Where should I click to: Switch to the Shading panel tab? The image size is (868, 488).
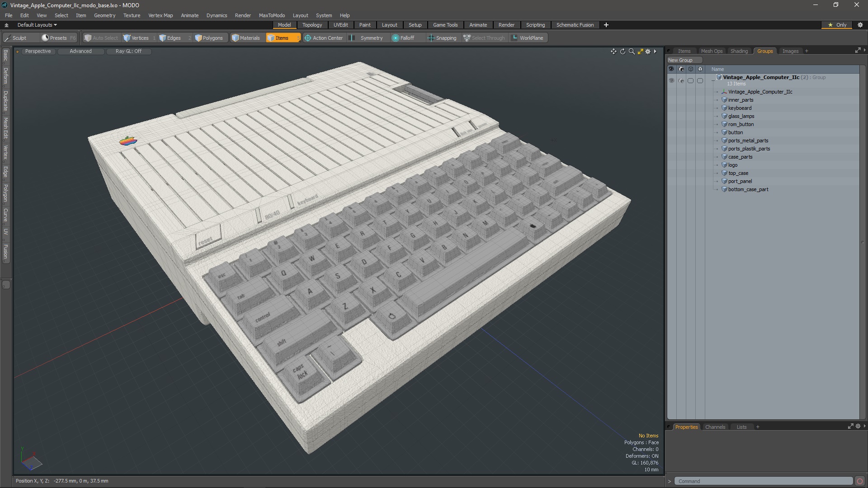coord(739,51)
